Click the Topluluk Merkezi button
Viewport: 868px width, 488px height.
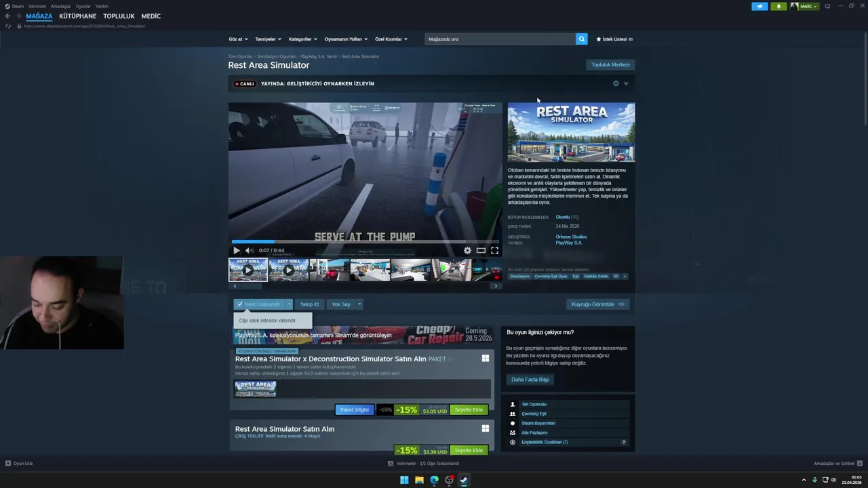point(610,64)
